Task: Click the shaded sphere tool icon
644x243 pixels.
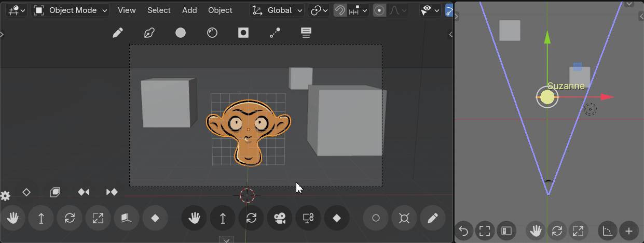Action: 212,33
